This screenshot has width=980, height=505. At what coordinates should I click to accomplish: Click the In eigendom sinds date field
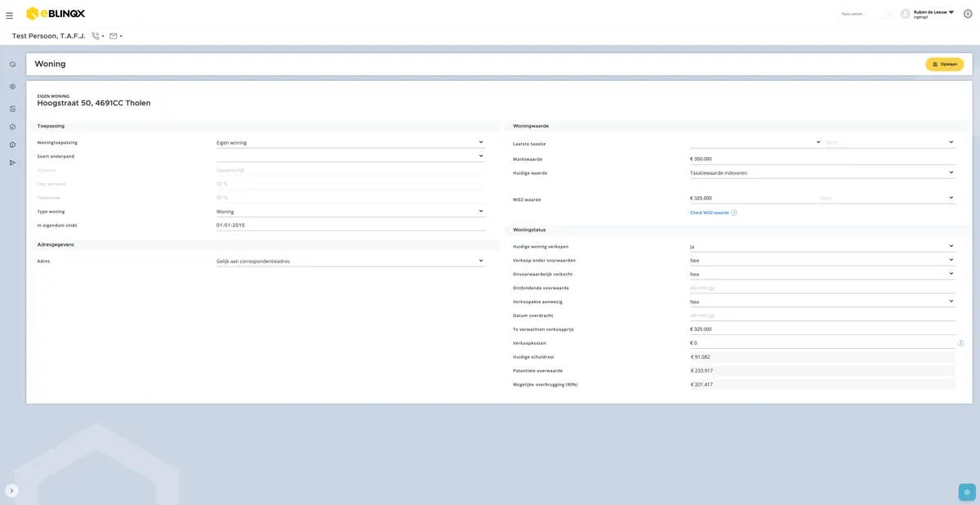pos(350,225)
